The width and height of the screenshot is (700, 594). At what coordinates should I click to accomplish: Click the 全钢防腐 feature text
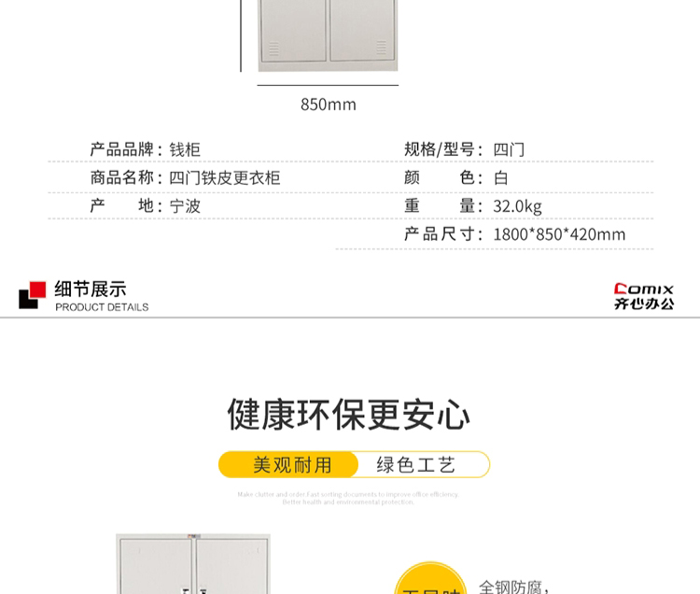[x=515, y=586]
